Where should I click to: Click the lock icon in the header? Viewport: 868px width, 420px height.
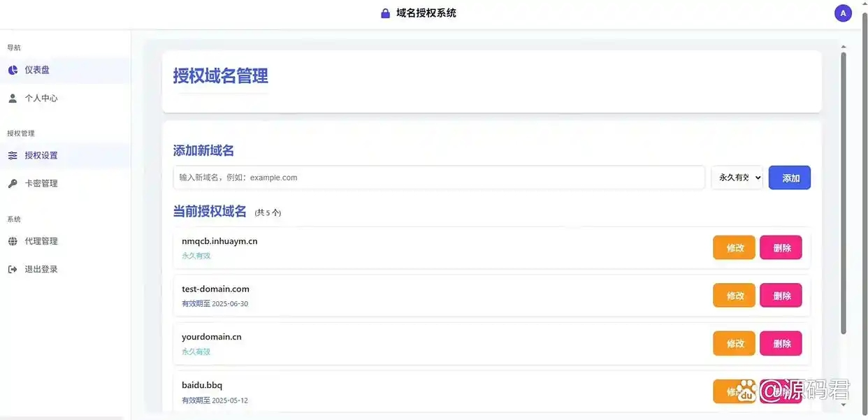point(384,13)
